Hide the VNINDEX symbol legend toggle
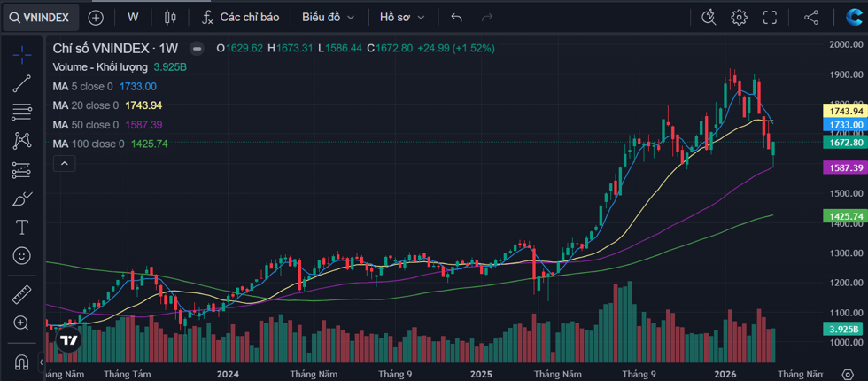This screenshot has width=868, height=381. [198, 49]
